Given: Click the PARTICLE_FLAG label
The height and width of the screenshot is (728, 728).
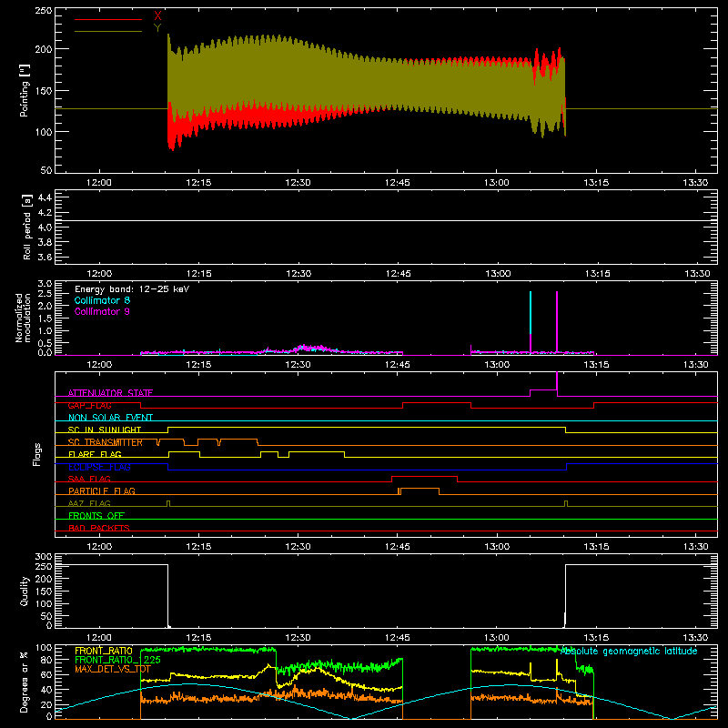Looking at the screenshot, I should (102, 490).
